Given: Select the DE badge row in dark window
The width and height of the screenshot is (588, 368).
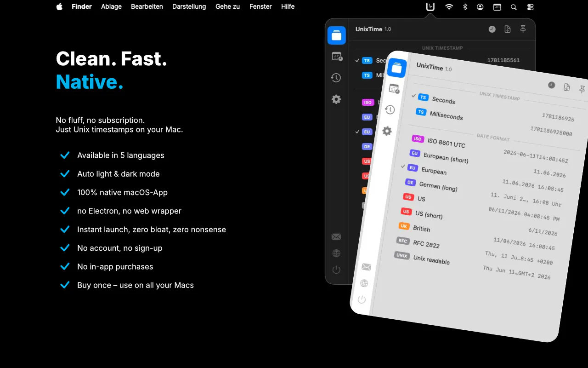Looking at the screenshot, I should click(367, 146).
